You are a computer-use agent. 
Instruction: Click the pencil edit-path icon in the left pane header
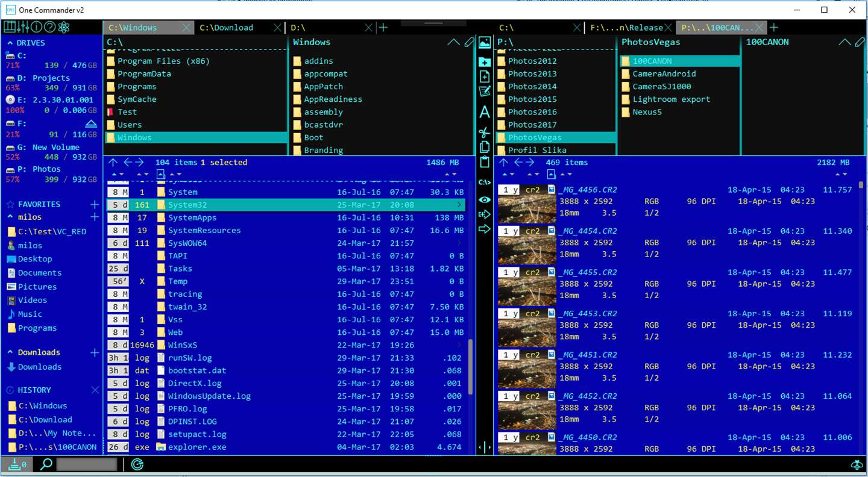tap(470, 42)
